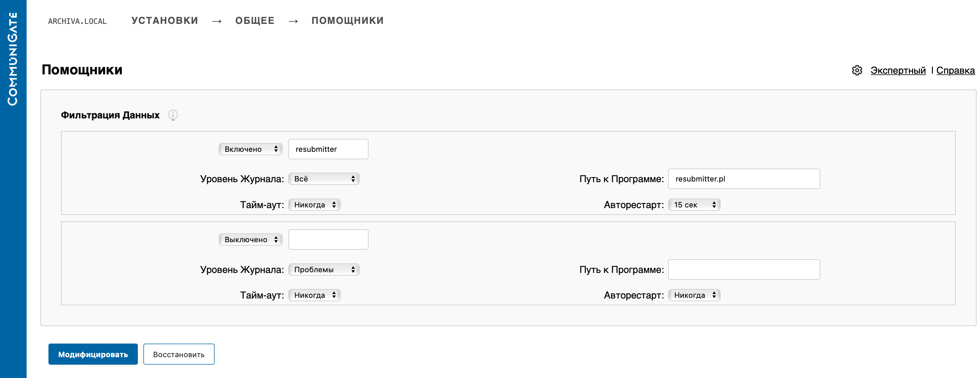Click the CommuniGate logo in sidebar
The image size is (980, 378).
[x=13, y=59]
